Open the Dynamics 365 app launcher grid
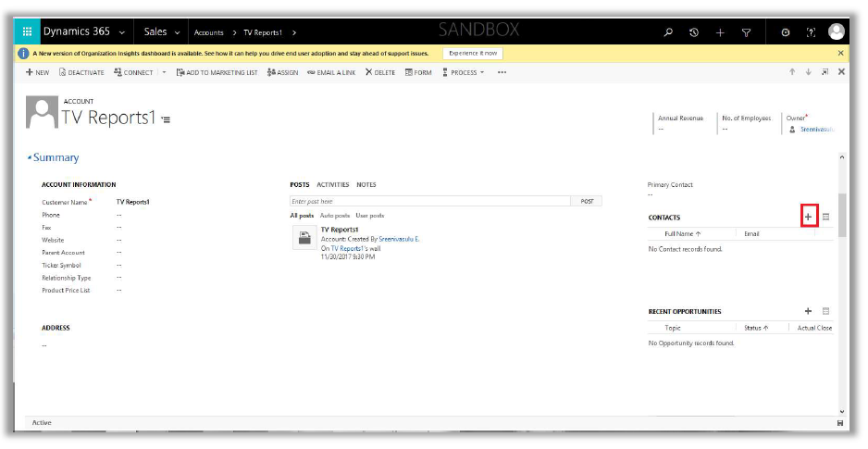Viewport: 868px width, 449px height. [x=27, y=32]
